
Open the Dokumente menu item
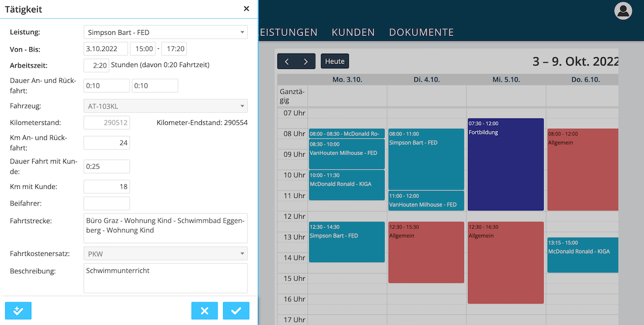click(x=421, y=32)
